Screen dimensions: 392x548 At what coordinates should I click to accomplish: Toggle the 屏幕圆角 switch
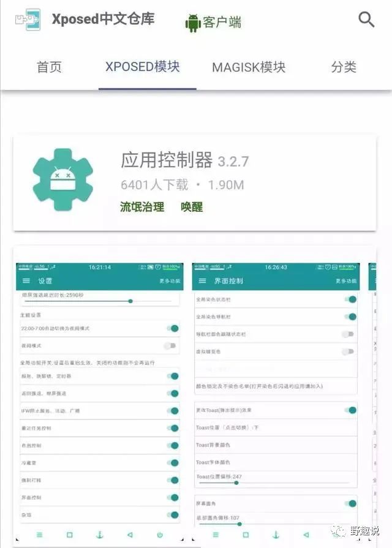[x=350, y=503]
